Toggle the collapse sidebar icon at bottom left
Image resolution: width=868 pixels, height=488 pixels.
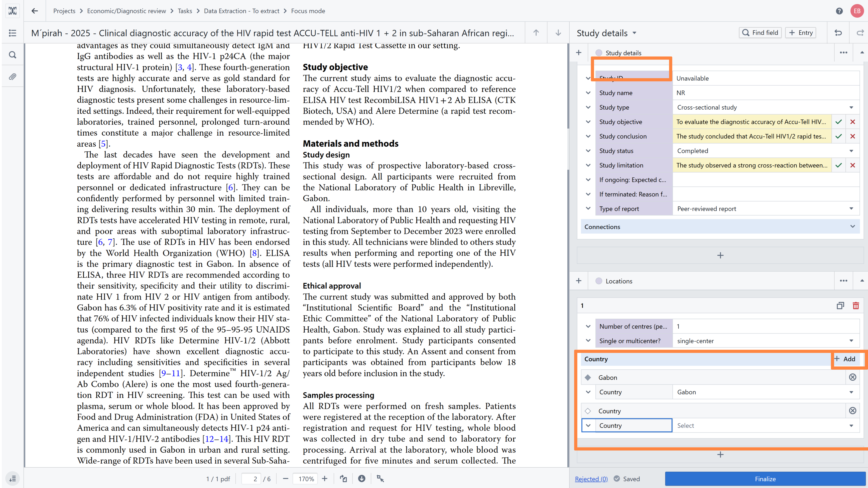coord(12,479)
